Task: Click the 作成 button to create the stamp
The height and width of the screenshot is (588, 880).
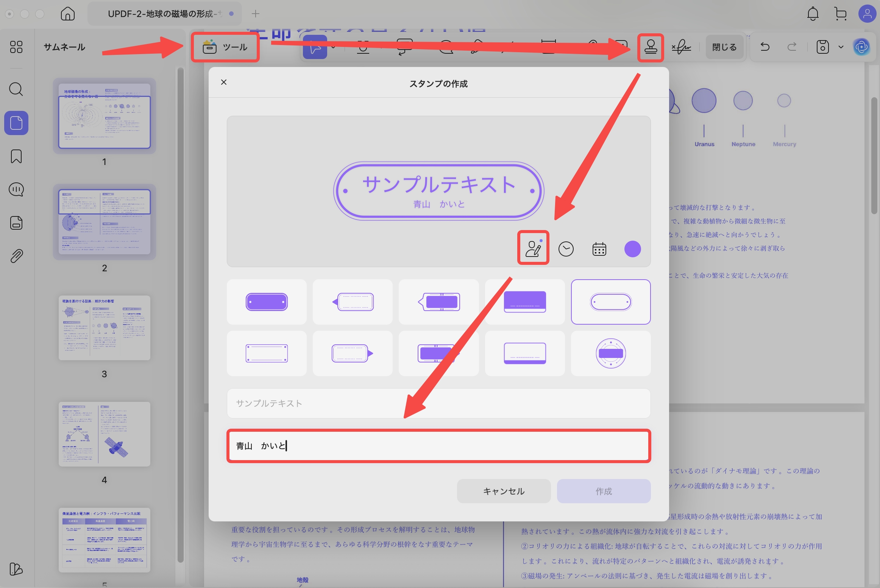Action: [x=604, y=491]
